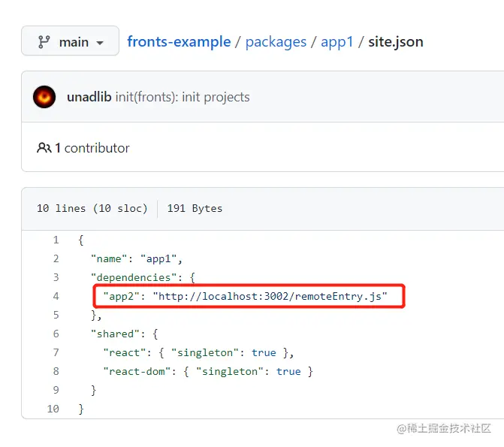504x447 pixels.
Task: Click the "react" singleton code line
Action: (198, 353)
